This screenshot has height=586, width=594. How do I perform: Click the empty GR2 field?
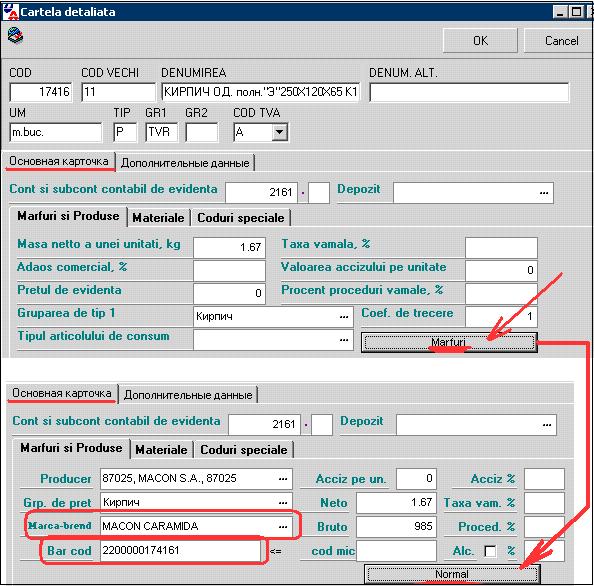(202, 132)
